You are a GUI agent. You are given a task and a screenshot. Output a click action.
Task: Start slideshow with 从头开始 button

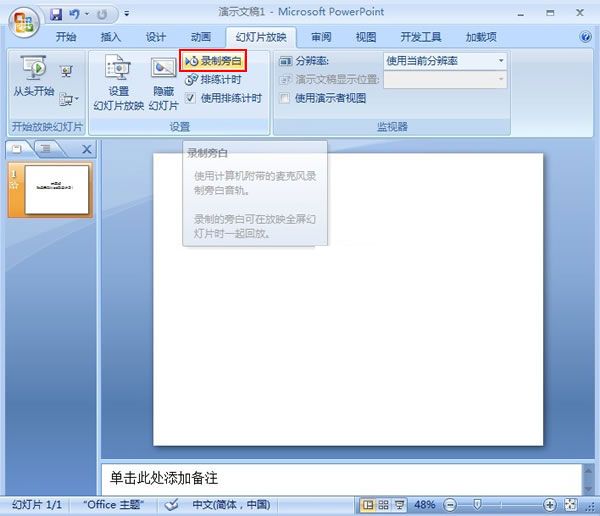pyautogui.click(x=34, y=76)
